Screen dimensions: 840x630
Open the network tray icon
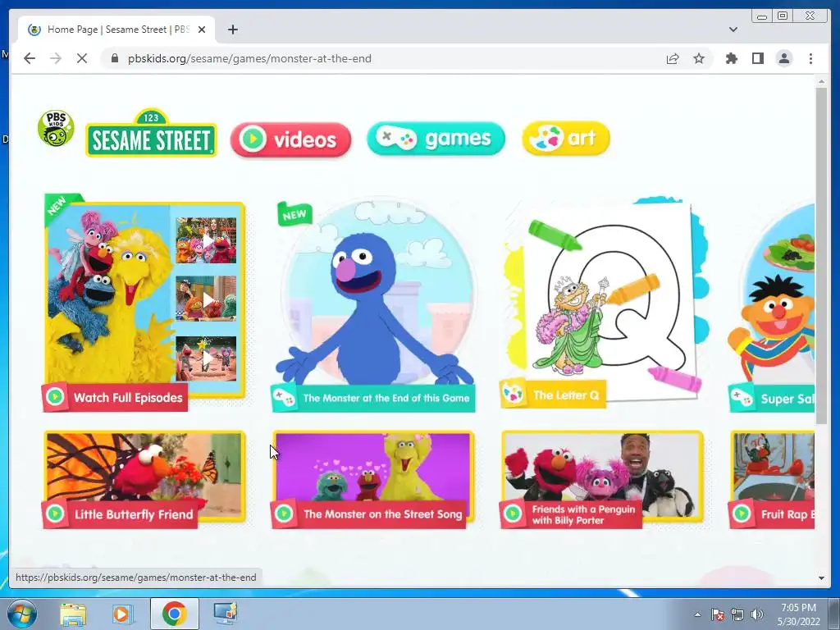point(737,614)
